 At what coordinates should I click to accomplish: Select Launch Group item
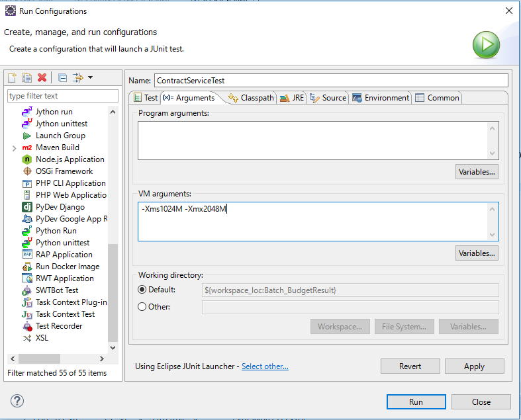[x=60, y=136]
